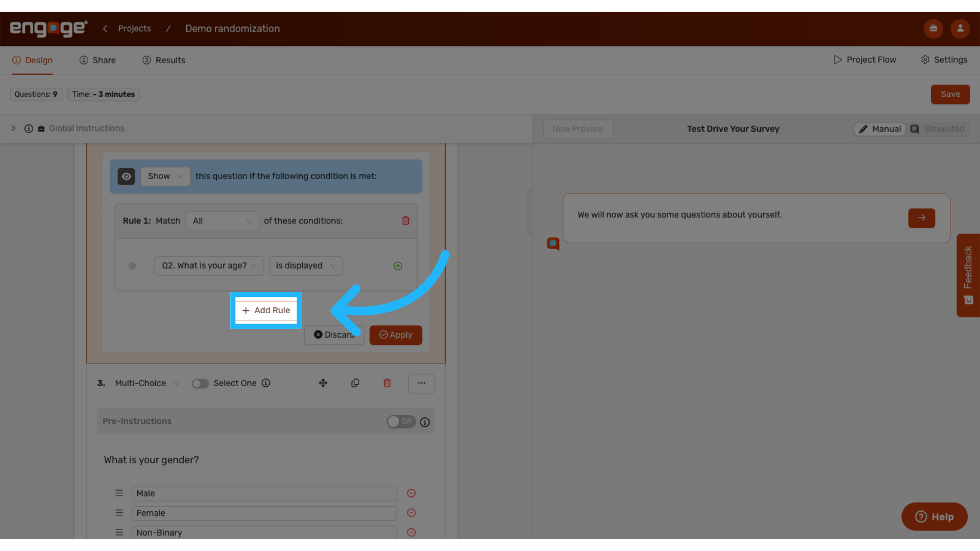This screenshot has height=551, width=980.
Task: Click the New Preview button
Action: [x=578, y=129]
